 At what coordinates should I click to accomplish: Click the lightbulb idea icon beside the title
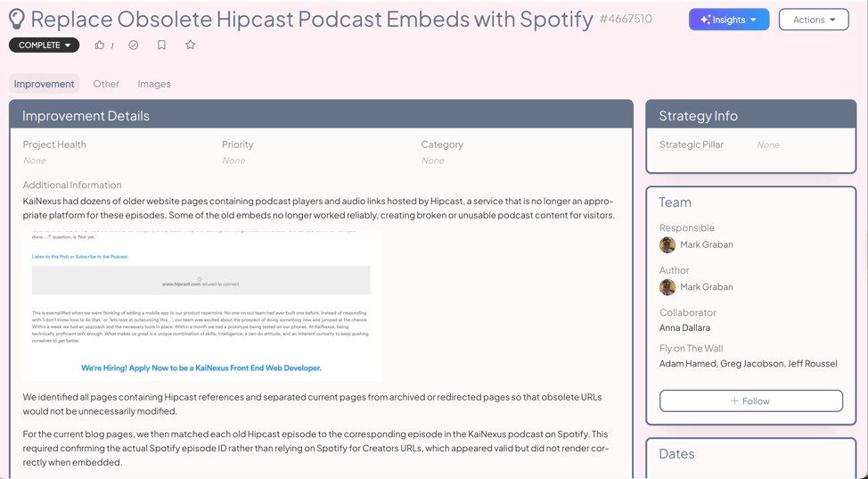click(17, 20)
